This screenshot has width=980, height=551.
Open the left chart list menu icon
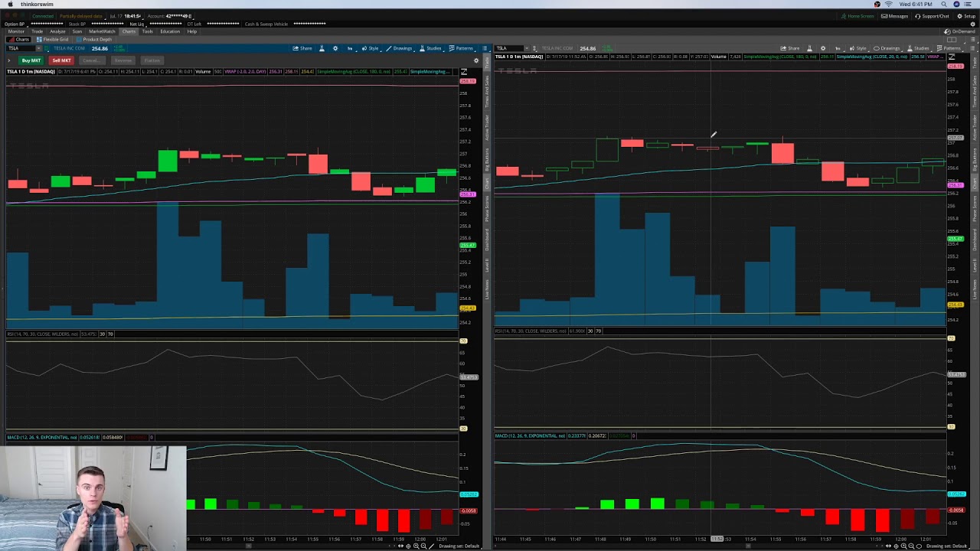click(x=485, y=48)
